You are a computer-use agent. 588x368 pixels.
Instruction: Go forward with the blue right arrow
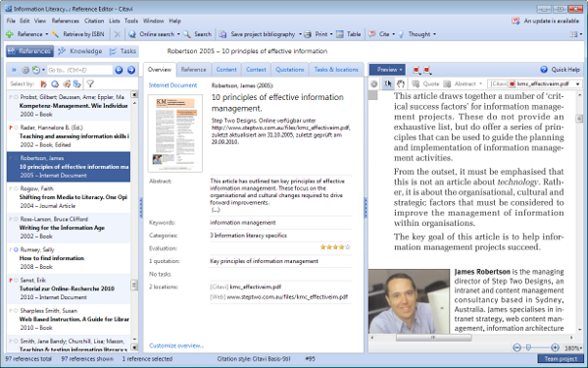(131, 70)
